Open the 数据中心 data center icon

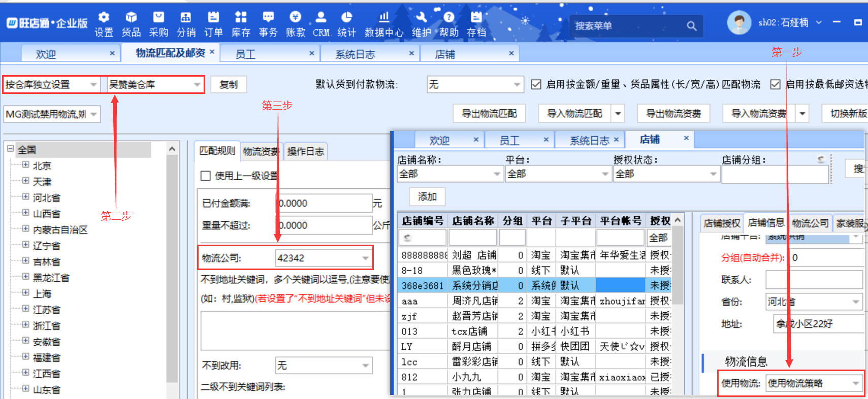[x=384, y=18]
